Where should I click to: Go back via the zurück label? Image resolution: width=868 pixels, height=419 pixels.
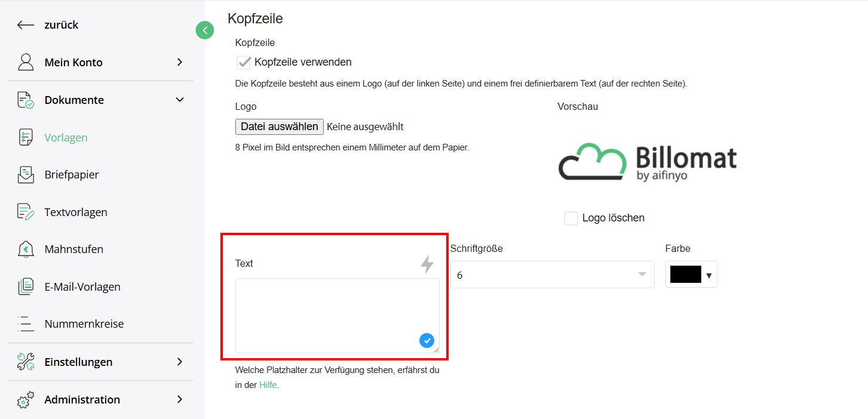pyautogui.click(x=62, y=25)
